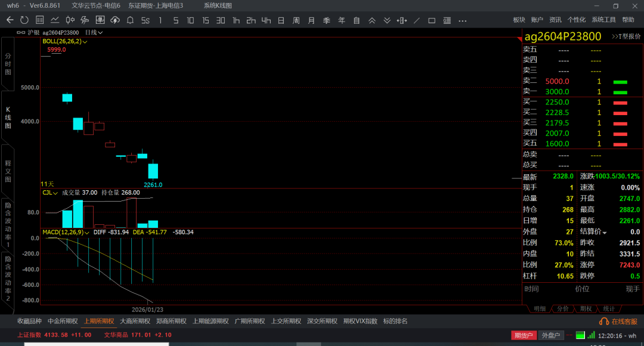Image resolution: width=644 pixels, height=346 pixels.
Task: Toggle the 期货户 account button
Action: pyautogui.click(x=524, y=335)
